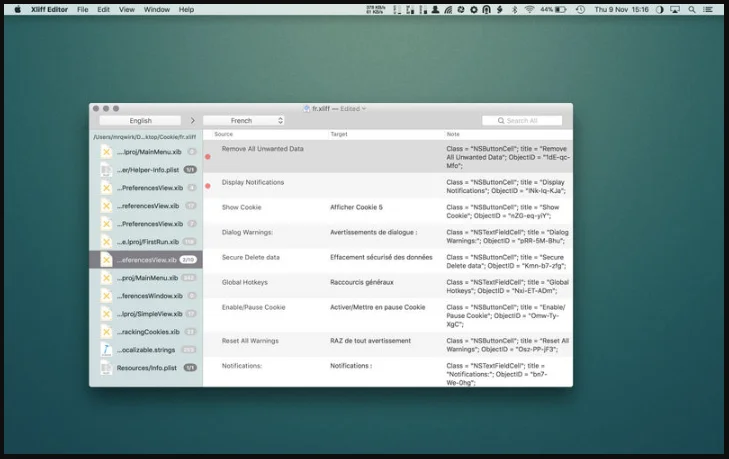Select the highlighted ...eferencesView.xib file
Screen dimensions: 729x459
146,259
